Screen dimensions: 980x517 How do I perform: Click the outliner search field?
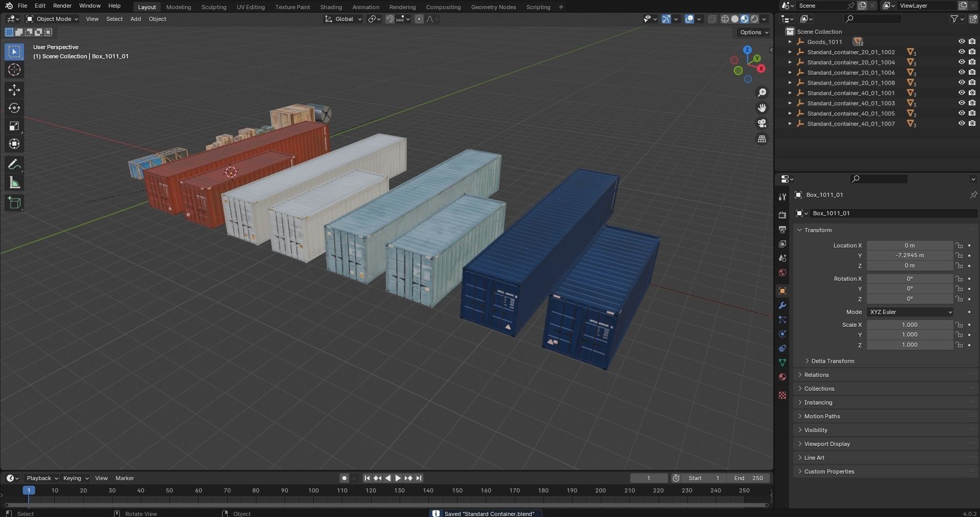pos(873,19)
